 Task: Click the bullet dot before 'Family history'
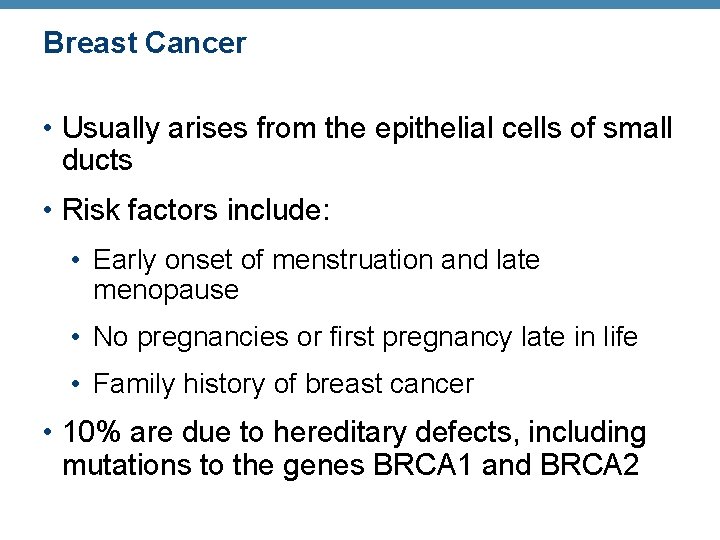[x=76, y=384]
